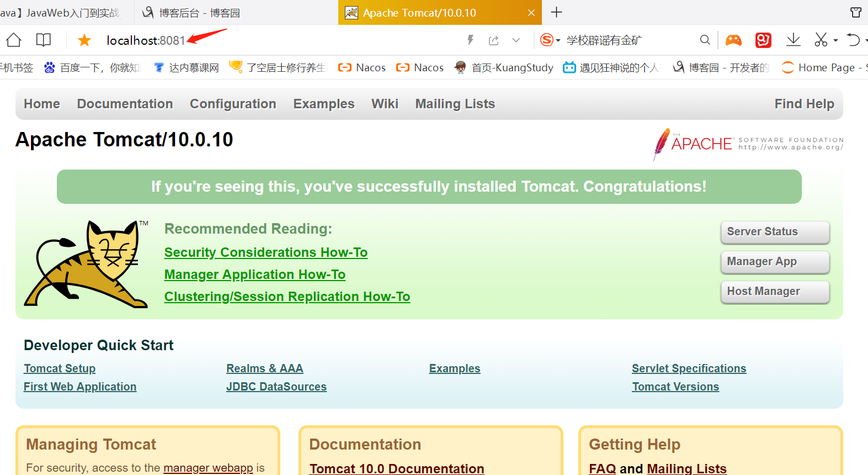The image size is (868, 475).
Task: Open the Tomcat 10.0 Documentation link
Action: click(397, 468)
